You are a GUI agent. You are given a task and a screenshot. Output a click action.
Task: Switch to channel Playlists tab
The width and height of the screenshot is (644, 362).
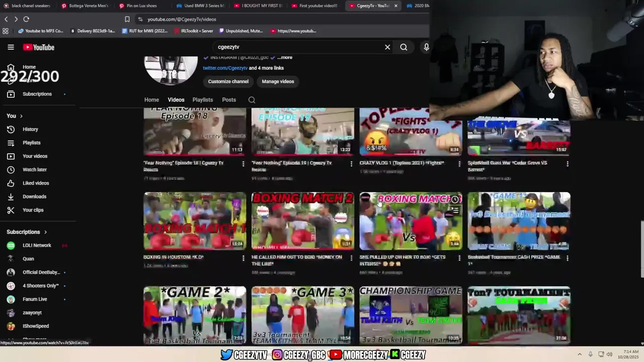click(203, 100)
